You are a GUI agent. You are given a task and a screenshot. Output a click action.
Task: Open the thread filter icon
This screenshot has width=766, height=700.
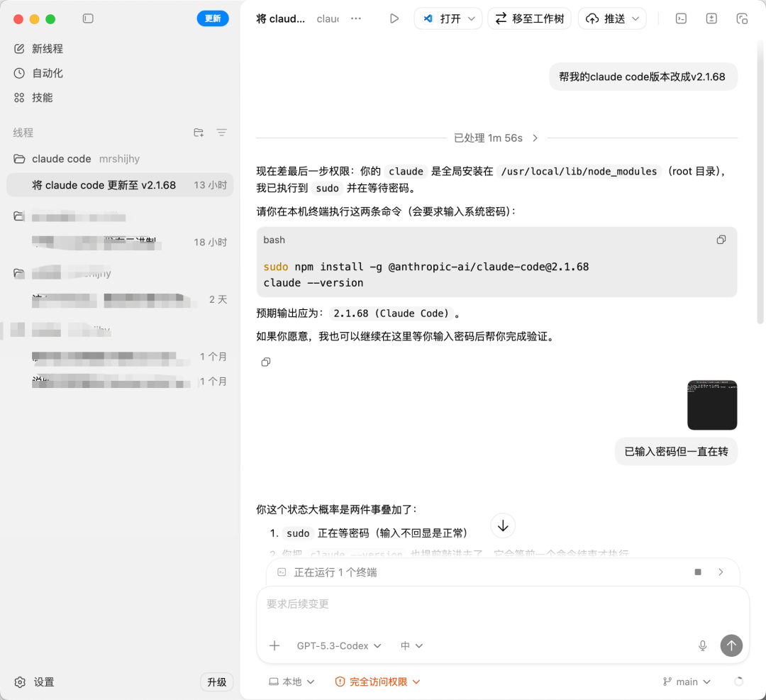point(221,133)
